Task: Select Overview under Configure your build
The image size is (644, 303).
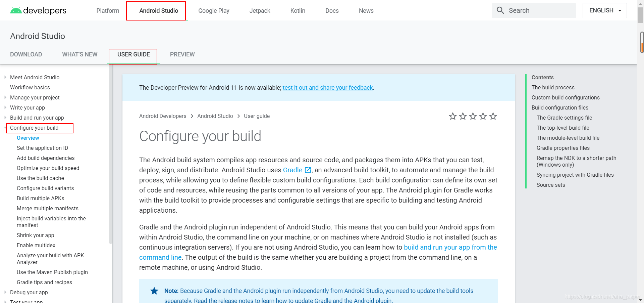Action: [x=28, y=138]
